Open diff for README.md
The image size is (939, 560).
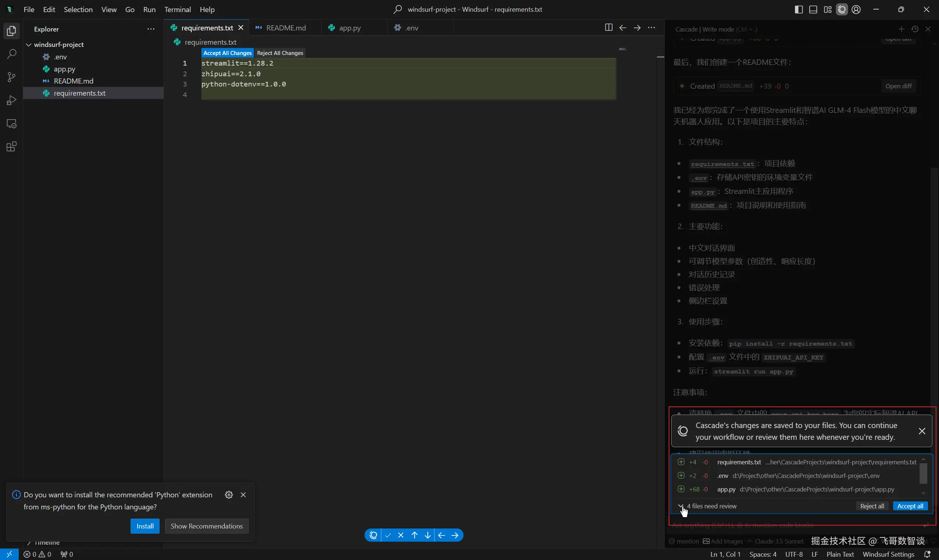(x=898, y=86)
